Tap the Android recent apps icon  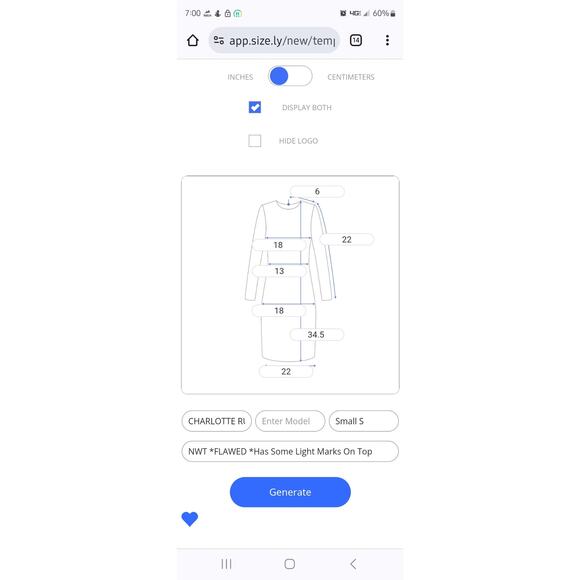pos(226,564)
